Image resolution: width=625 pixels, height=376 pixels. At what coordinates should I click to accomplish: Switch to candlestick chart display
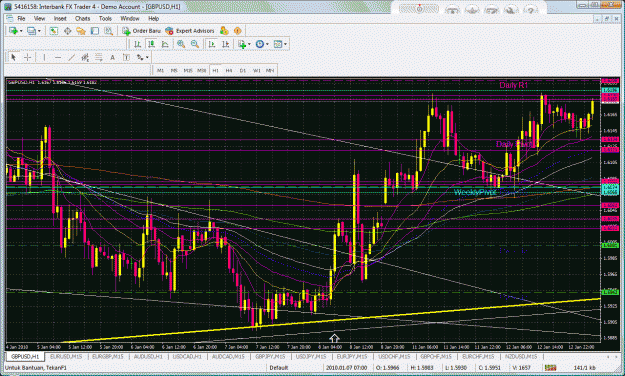(151, 44)
